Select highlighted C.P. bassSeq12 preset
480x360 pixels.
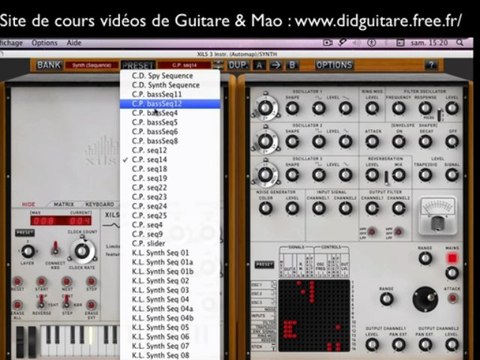[x=170, y=104]
